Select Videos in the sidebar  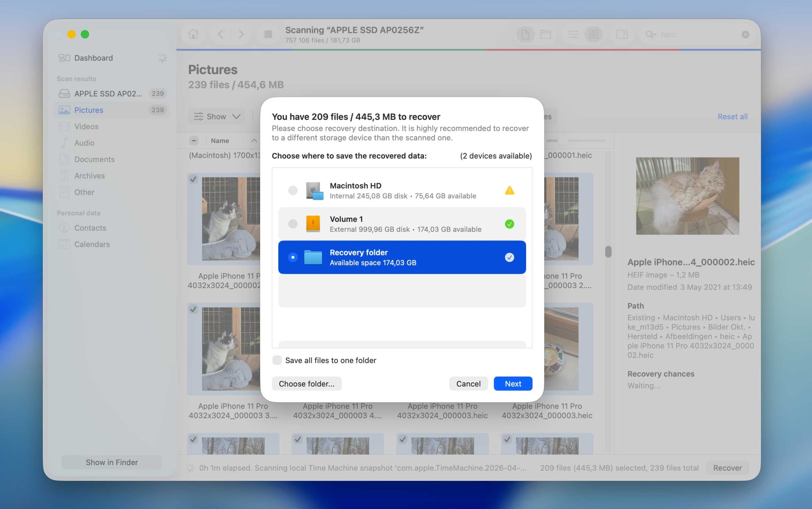tap(111, 127)
